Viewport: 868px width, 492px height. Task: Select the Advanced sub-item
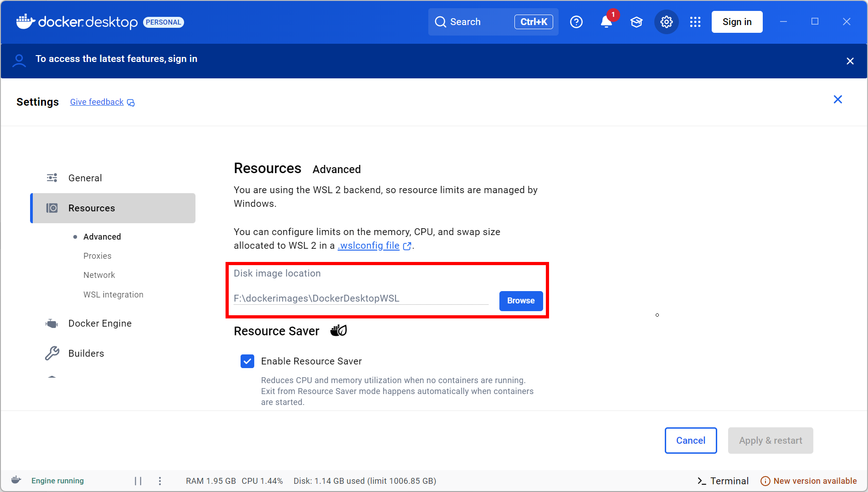tap(102, 237)
